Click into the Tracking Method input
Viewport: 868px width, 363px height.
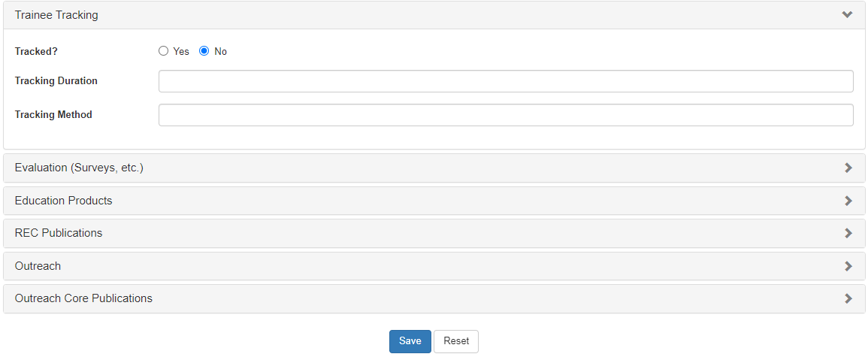click(506, 115)
